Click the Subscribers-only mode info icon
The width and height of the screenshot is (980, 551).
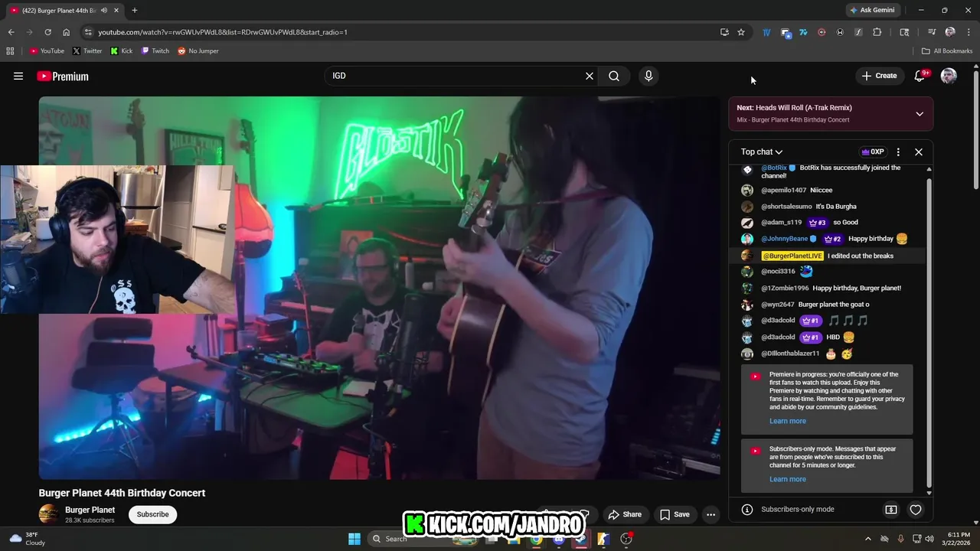(x=747, y=510)
